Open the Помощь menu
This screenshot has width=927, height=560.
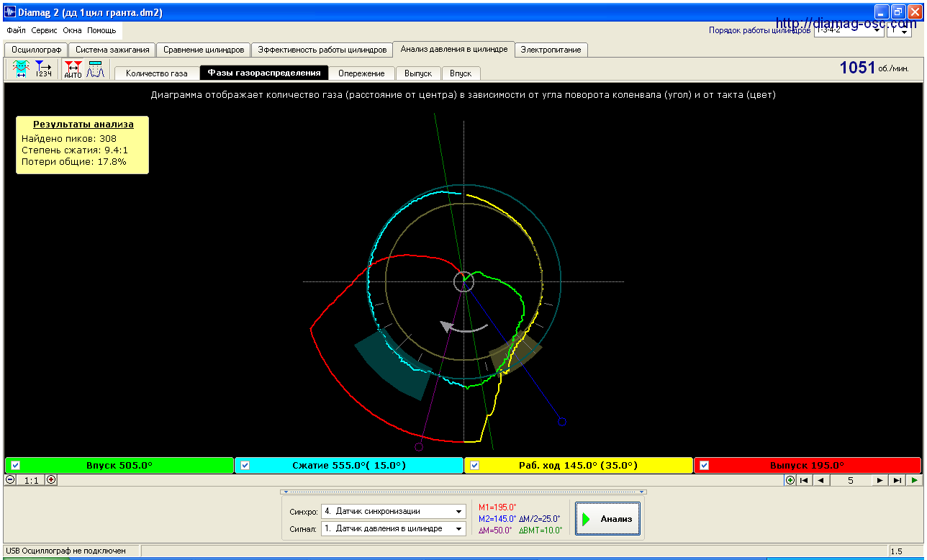pyautogui.click(x=101, y=31)
